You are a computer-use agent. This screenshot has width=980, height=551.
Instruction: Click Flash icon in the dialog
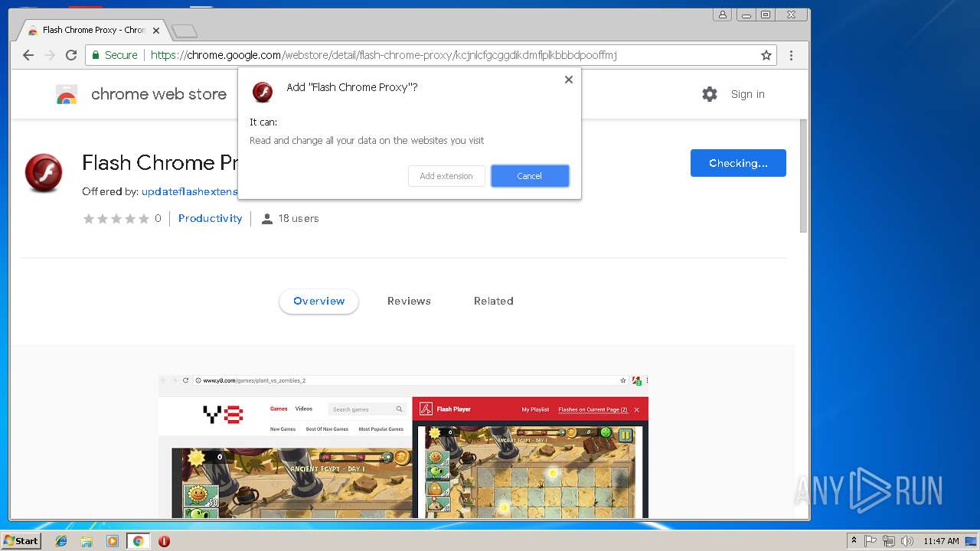(x=263, y=92)
